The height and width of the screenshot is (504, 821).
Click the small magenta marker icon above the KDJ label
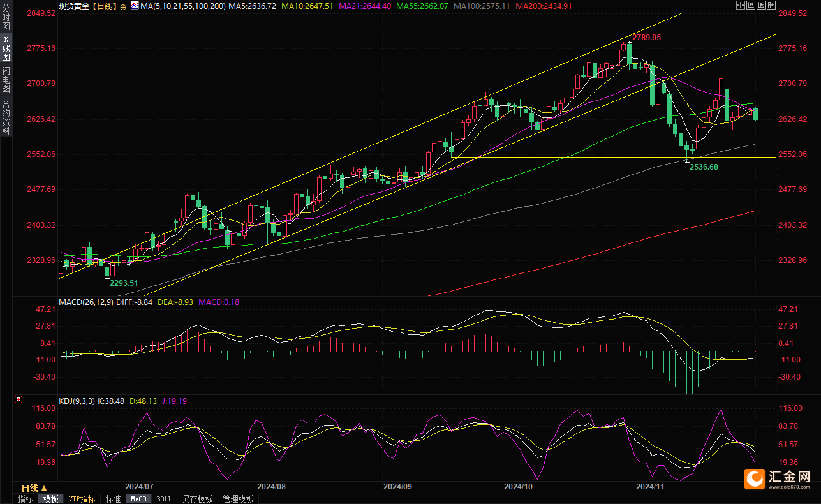[18, 401]
